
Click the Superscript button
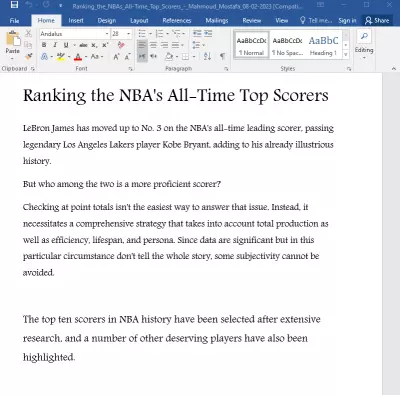pyautogui.click(x=105, y=45)
